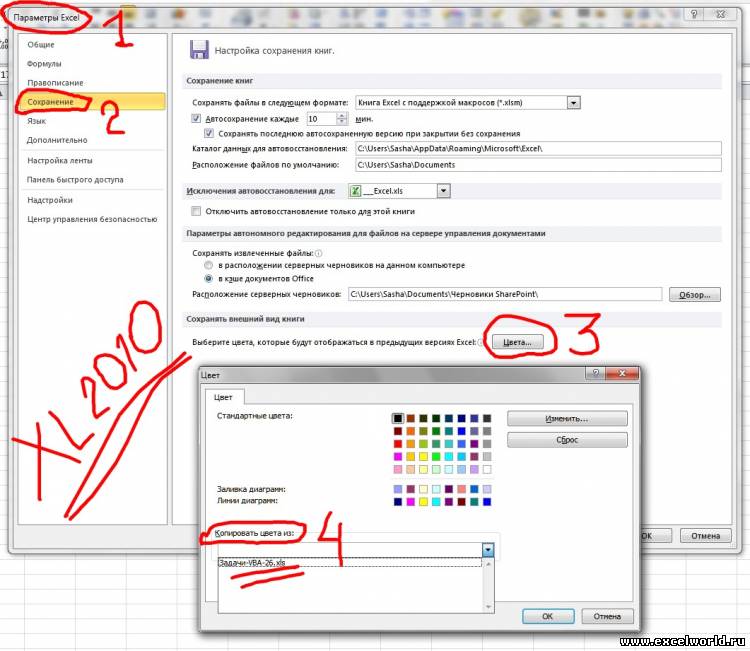Open the Язык options category
The width and height of the screenshot is (750, 651).
point(36,121)
